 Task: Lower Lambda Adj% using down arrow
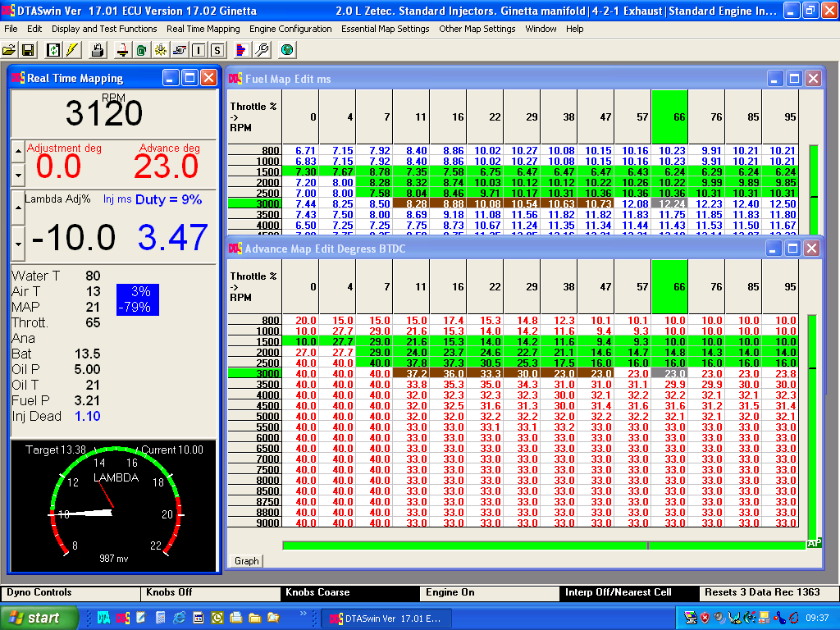[x=18, y=244]
